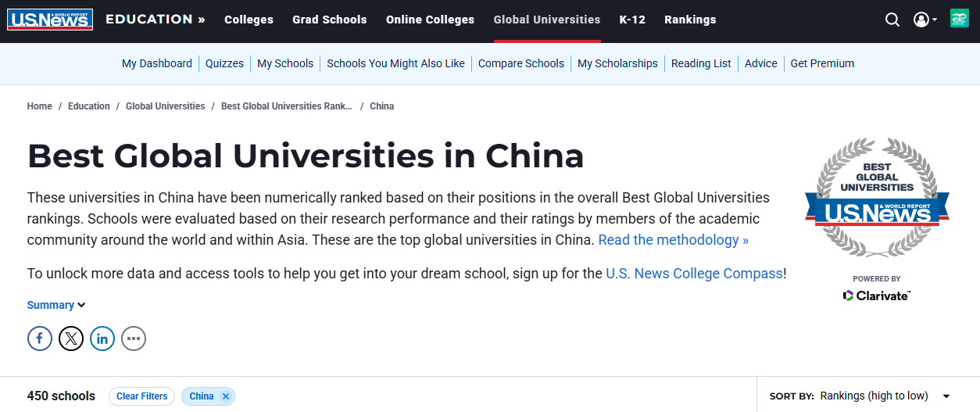This screenshot has height=412, width=980.
Task: Open Read the methodology link
Action: pyautogui.click(x=673, y=240)
